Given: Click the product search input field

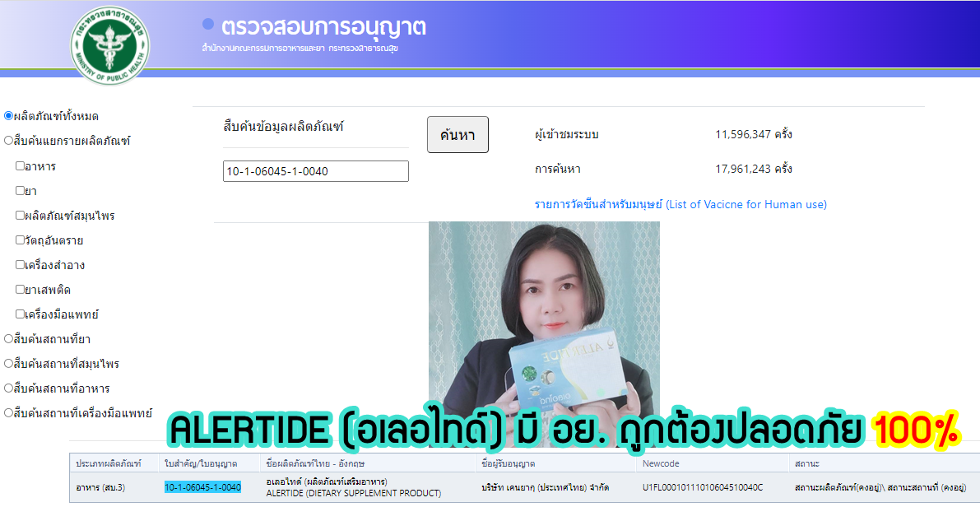Looking at the screenshot, I should pos(316,171).
